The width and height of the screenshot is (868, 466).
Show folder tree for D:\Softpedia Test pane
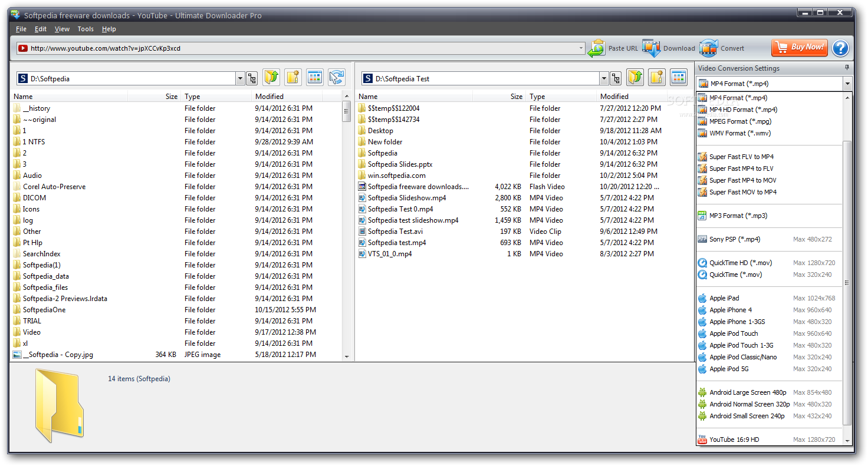click(x=616, y=78)
